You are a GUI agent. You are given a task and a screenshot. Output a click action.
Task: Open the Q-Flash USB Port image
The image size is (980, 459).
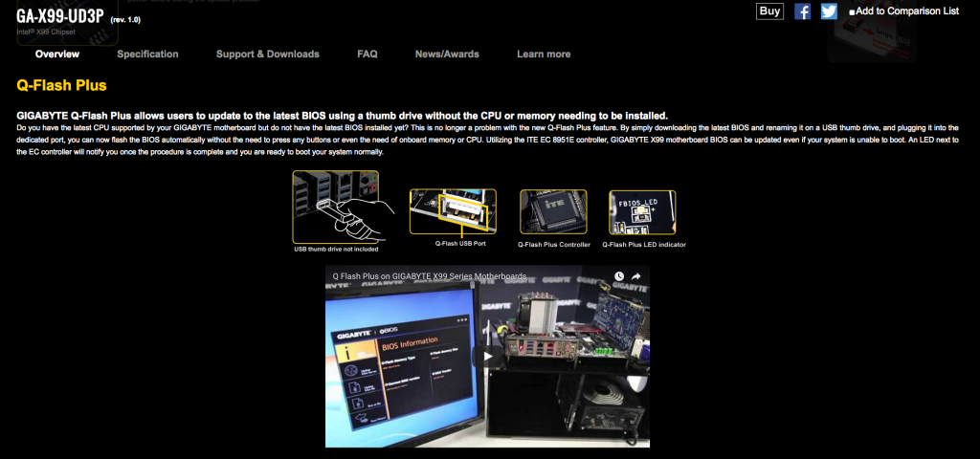(453, 211)
